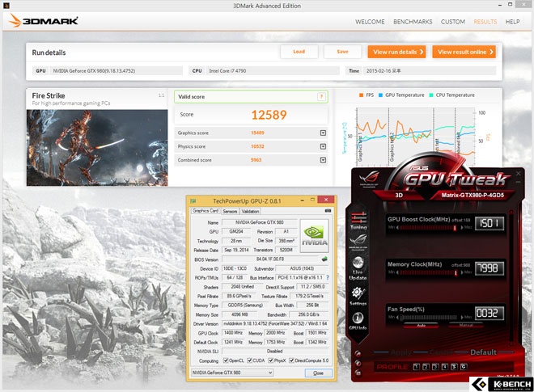Open the BENCHMARKS tab in 3DMark
Viewport: 534px width, 392px height.
[413, 22]
